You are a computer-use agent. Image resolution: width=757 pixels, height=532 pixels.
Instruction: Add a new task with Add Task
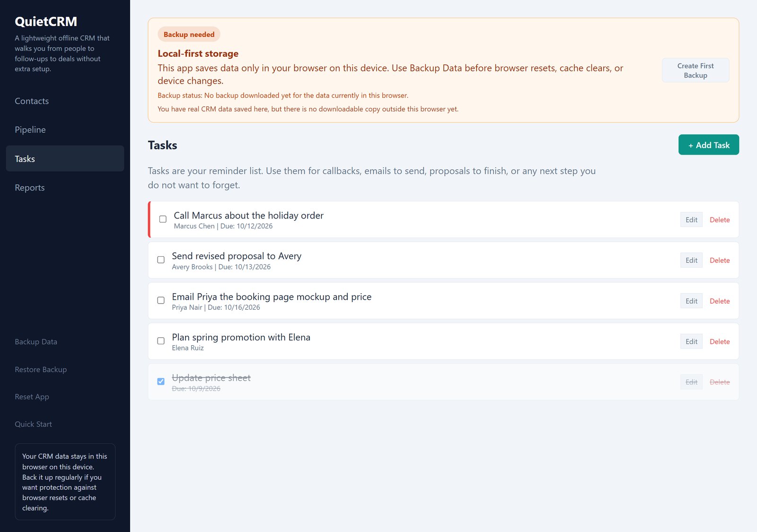point(709,145)
